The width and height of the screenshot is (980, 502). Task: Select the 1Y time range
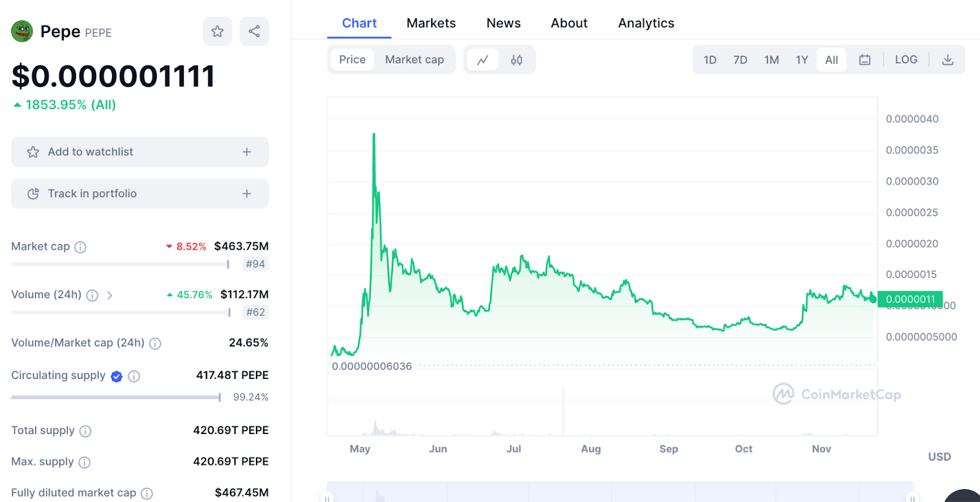(x=802, y=60)
